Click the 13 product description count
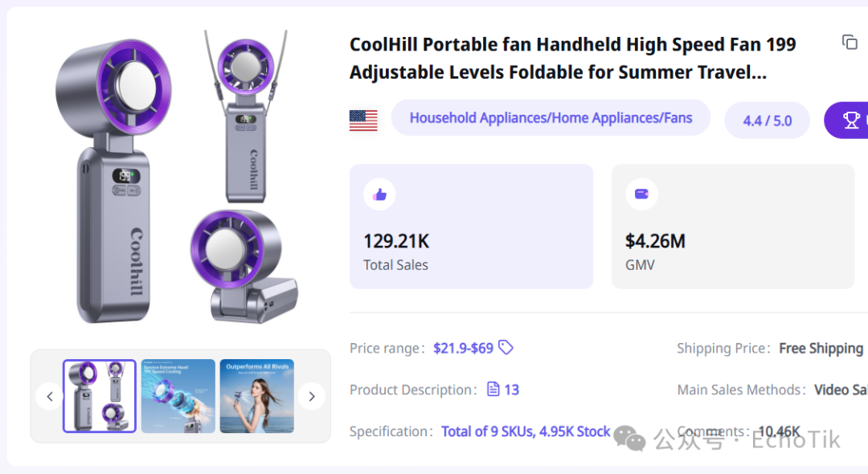The width and height of the screenshot is (868, 474). (x=511, y=390)
